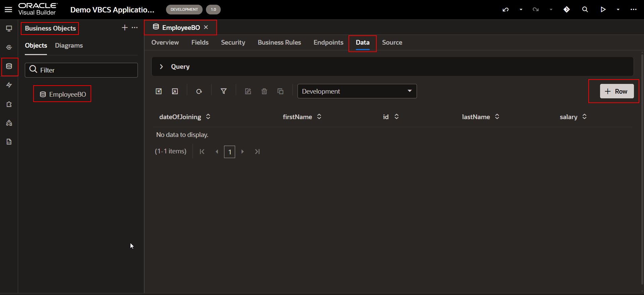The width and height of the screenshot is (644, 295).
Task: Switch to the Objects tab
Action: click(36, 46)
